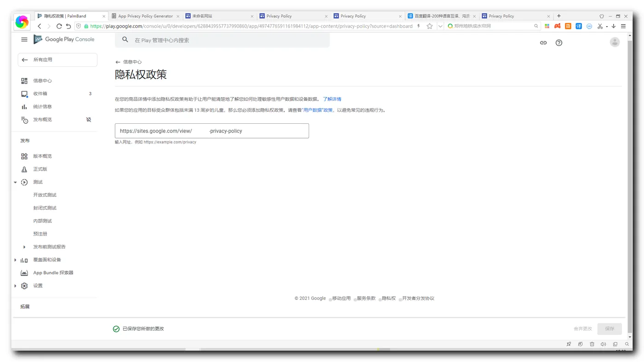Click the 舍弃更改 button
The height and width of the screenshot is (362, 644).
click(x=583, y=329)
